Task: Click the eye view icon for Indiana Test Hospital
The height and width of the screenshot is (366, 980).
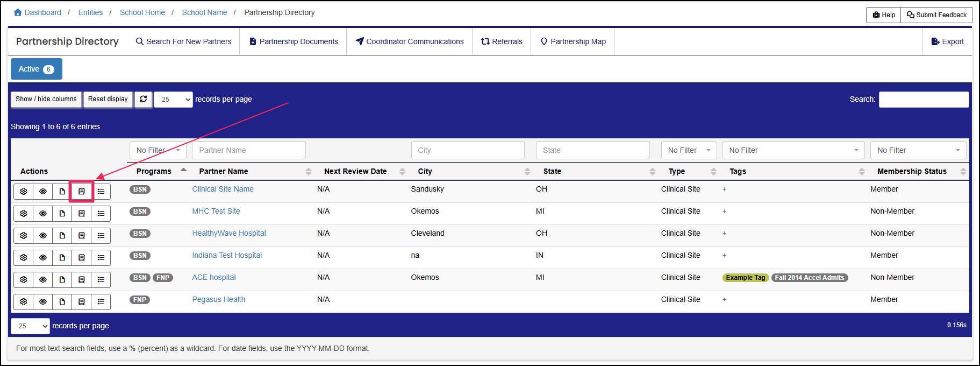Action: click(43, 258)
